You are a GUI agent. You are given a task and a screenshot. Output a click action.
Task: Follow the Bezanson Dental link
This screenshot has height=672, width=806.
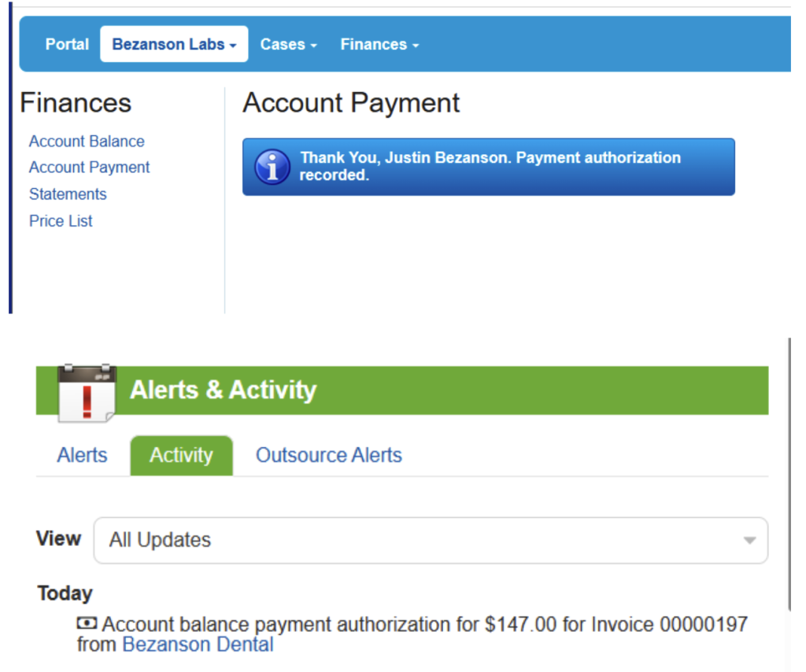[x=198, y=645]
